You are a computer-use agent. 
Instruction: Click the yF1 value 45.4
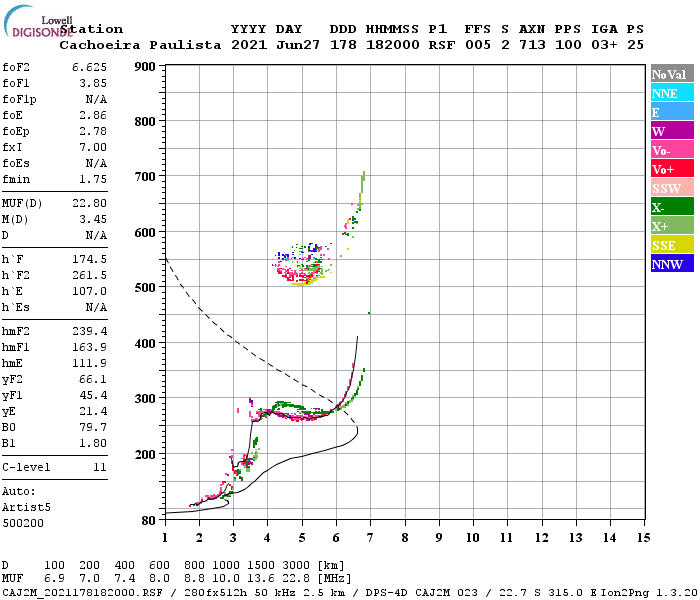tap(93, 396)
